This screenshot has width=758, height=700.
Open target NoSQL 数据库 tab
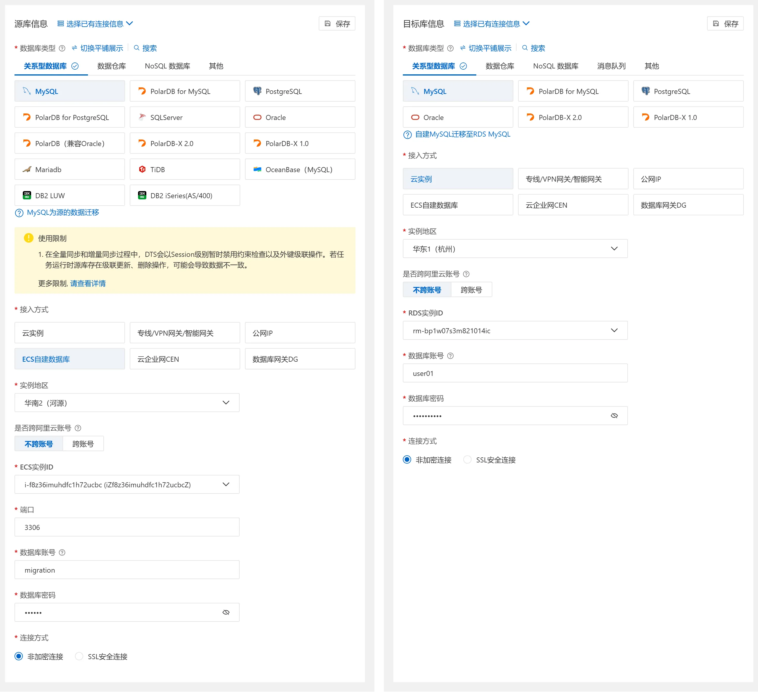click(556, 66)
